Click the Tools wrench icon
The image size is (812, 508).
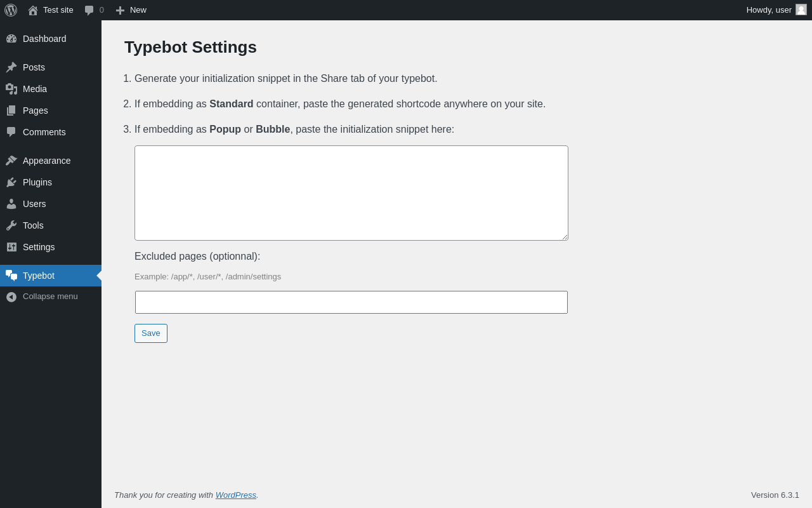click(11, 225)
